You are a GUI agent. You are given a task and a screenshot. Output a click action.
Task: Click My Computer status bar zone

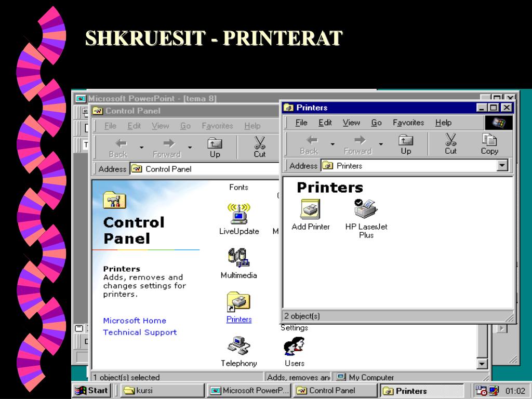pos(366,377)
